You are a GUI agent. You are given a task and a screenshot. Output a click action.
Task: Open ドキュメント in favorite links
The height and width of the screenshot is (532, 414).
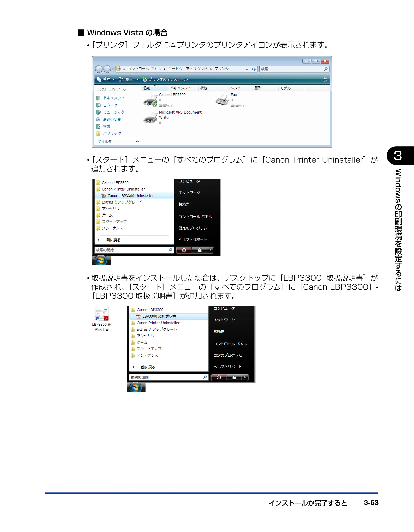coord(114,98)
